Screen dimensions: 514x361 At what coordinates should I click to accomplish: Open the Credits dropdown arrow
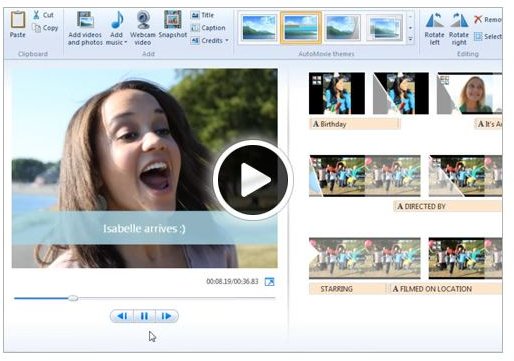227,41
